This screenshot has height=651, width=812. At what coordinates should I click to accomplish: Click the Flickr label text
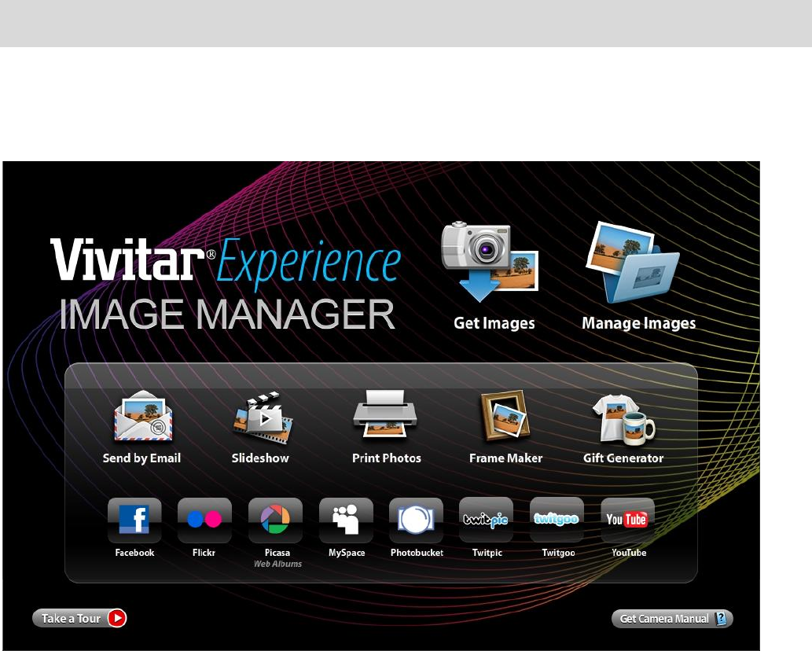click(x=204, y=553)
